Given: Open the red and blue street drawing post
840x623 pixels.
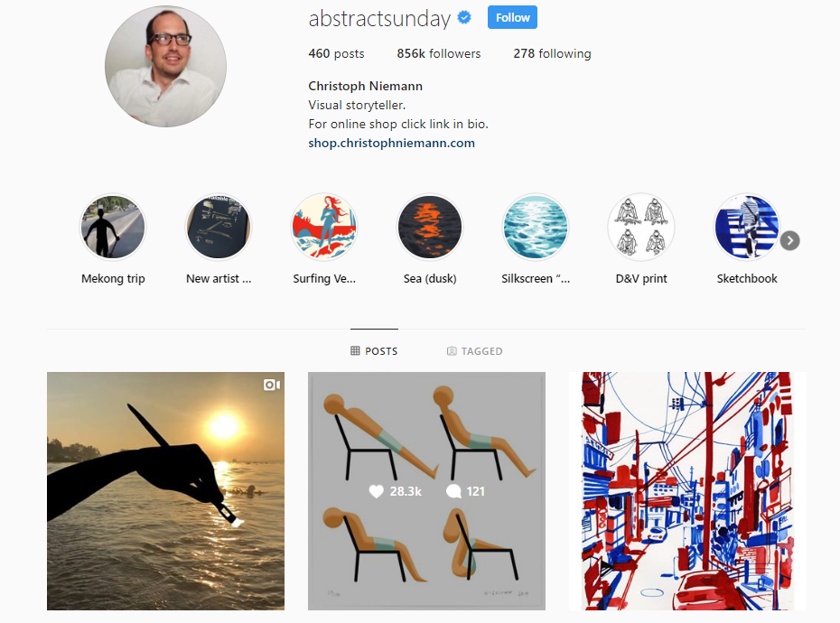Looking at the screenshot, I should tap(687, 491).
